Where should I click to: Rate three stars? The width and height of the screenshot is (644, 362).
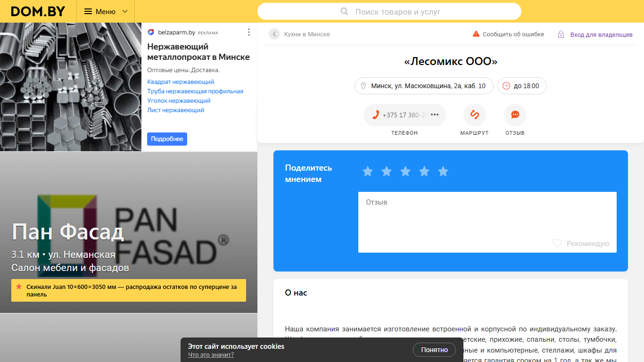(405, 172)
